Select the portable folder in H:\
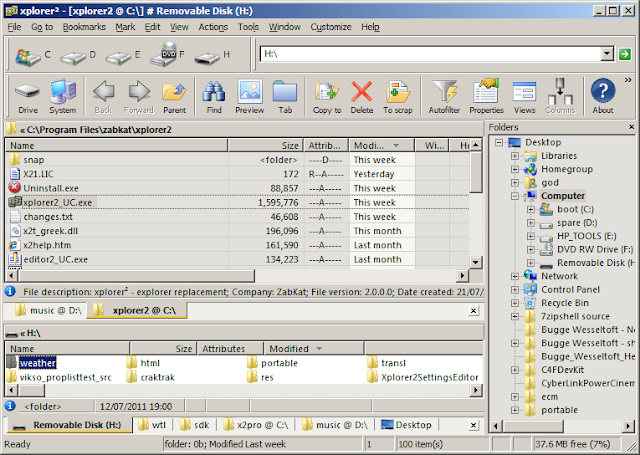 click(273, 363)
